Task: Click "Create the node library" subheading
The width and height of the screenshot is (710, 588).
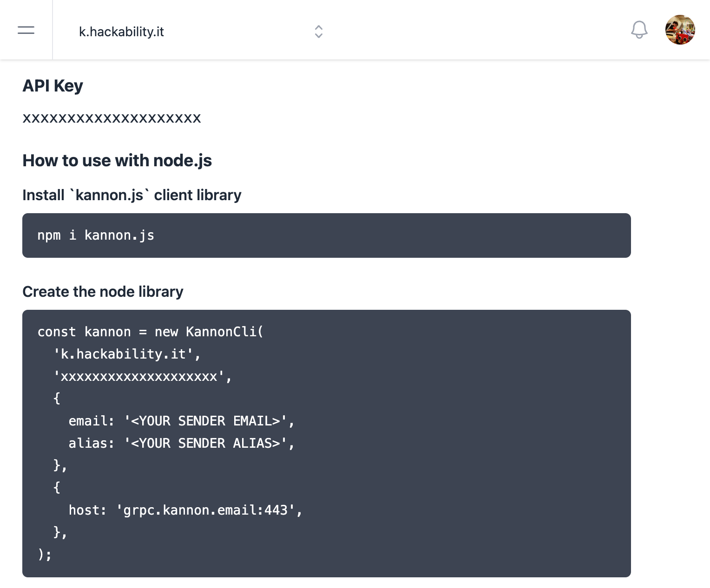Action: pyautogui.click(x=103, y=292)
